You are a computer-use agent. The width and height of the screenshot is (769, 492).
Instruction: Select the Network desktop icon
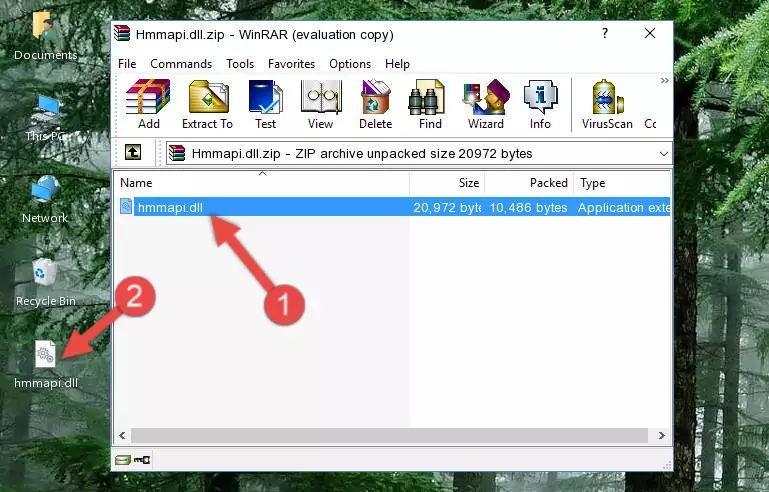click(x=45, y=199)
